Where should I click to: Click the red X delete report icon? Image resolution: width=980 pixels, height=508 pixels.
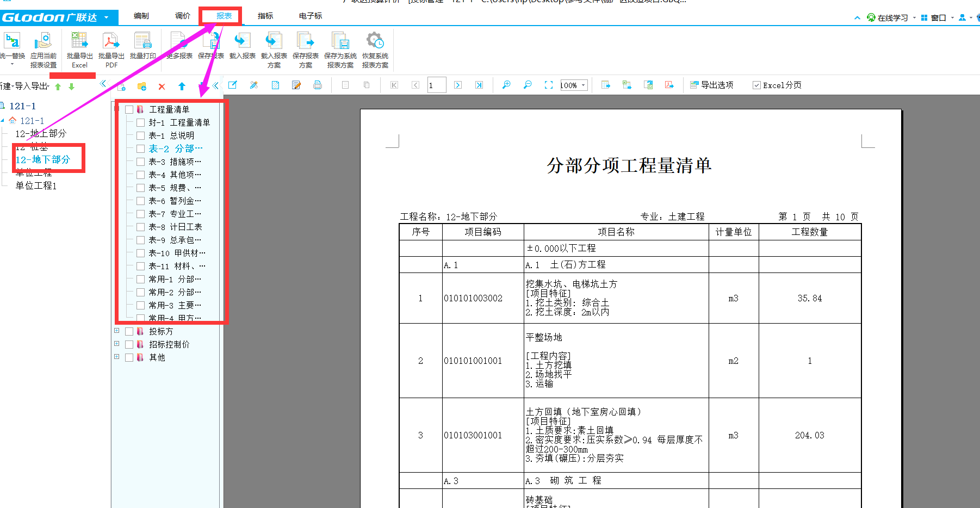[162, 86]
